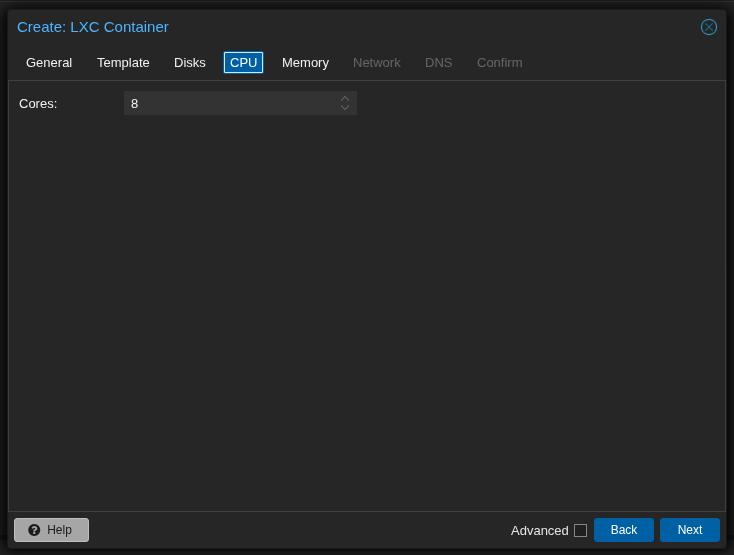
Task: Go Back to the previous step
Action: [623, 530]
